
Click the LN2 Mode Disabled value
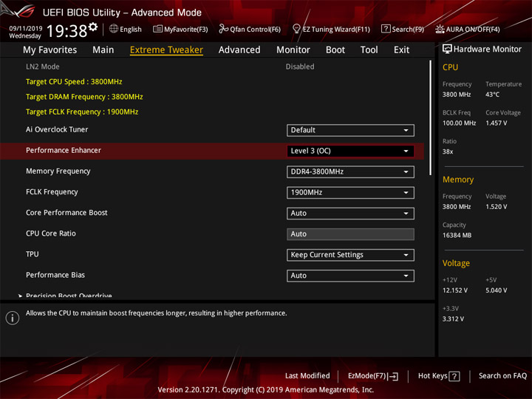(x=300, y=66)
